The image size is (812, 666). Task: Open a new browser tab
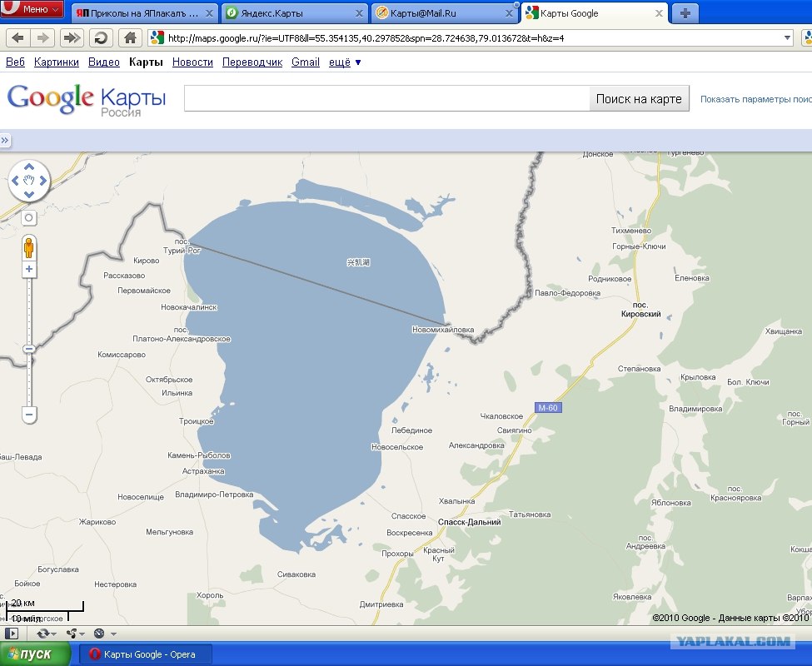point(685,13)
